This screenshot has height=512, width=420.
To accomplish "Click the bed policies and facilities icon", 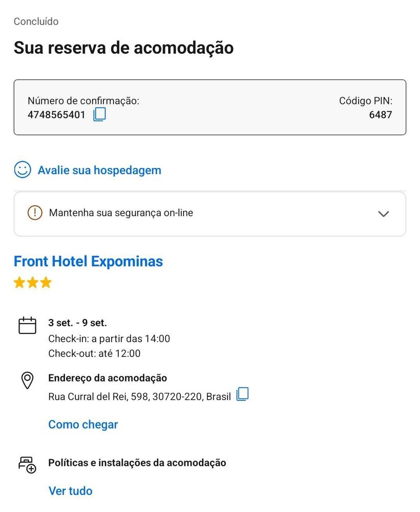I will tap(27, 464).
